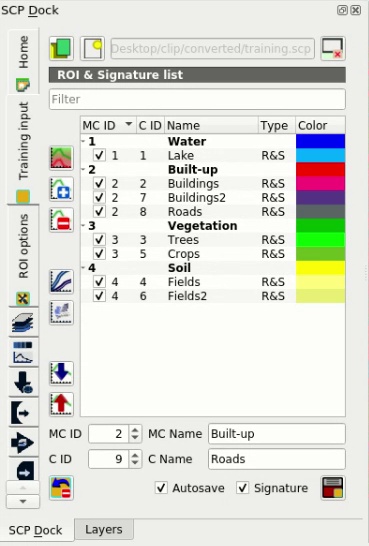
Task: Click the MC Name field
Action: 277,434
